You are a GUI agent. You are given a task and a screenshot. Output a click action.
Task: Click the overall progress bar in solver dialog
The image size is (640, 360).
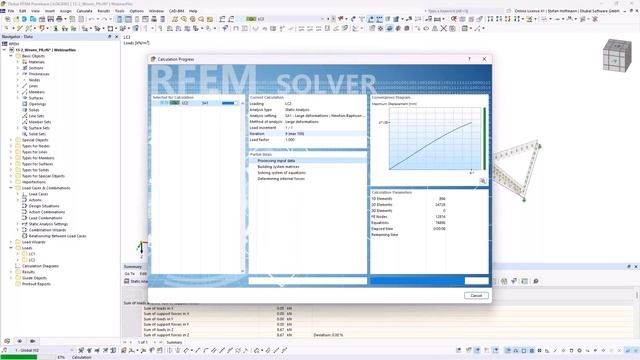(429, 281)
